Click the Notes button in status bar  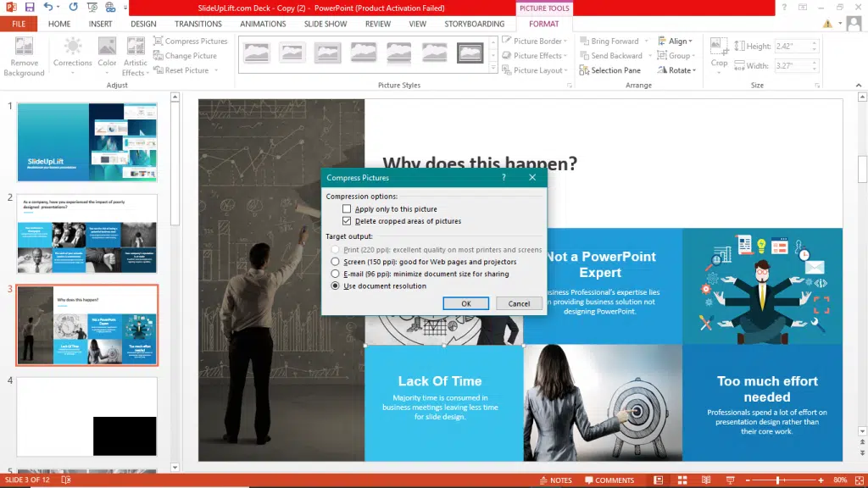pyautogui.click(x=554, y=480)
